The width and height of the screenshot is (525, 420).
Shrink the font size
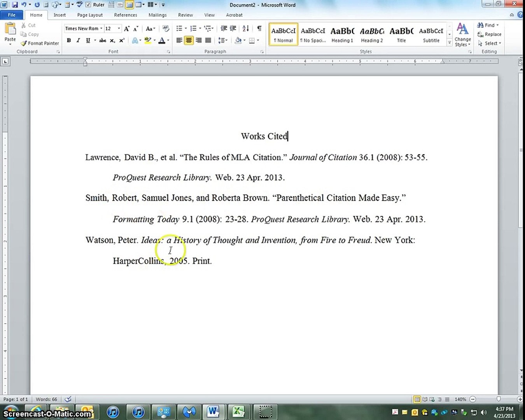point(136,28)
